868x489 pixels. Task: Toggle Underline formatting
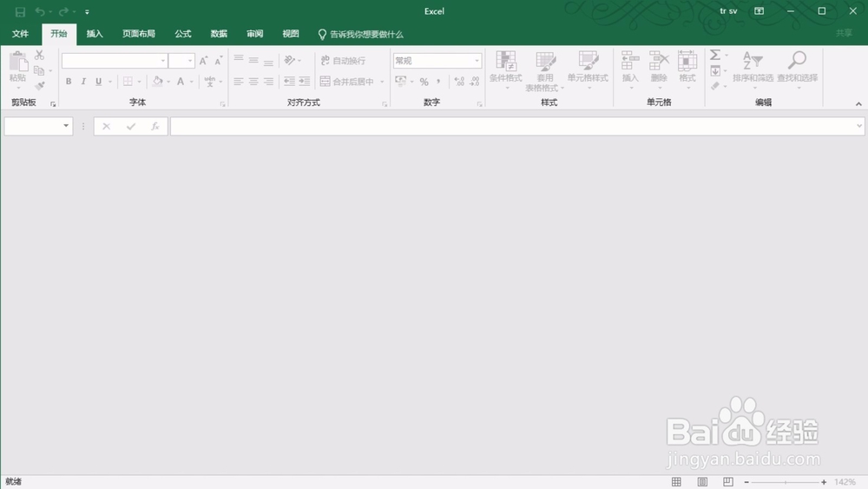pos(99,82)
